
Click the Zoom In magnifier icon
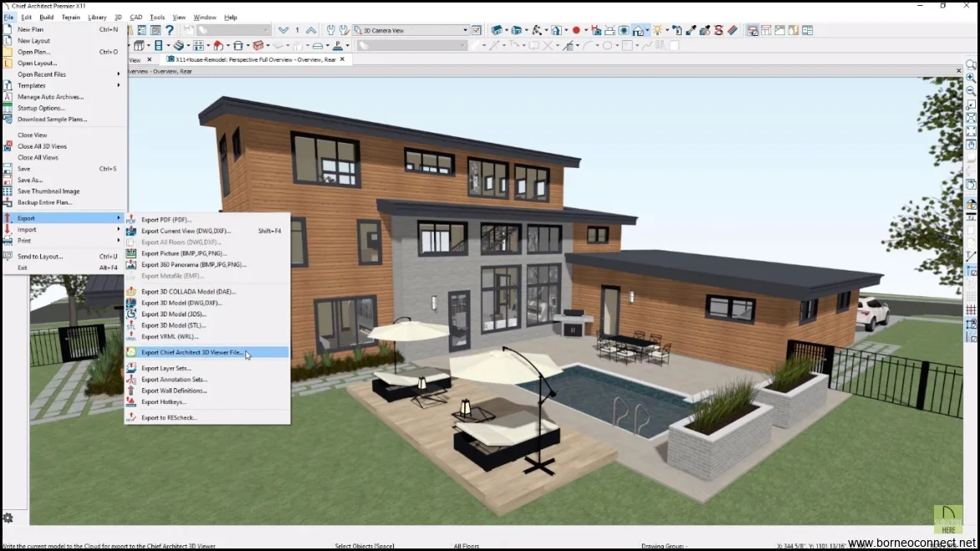(x=971, y=77)
